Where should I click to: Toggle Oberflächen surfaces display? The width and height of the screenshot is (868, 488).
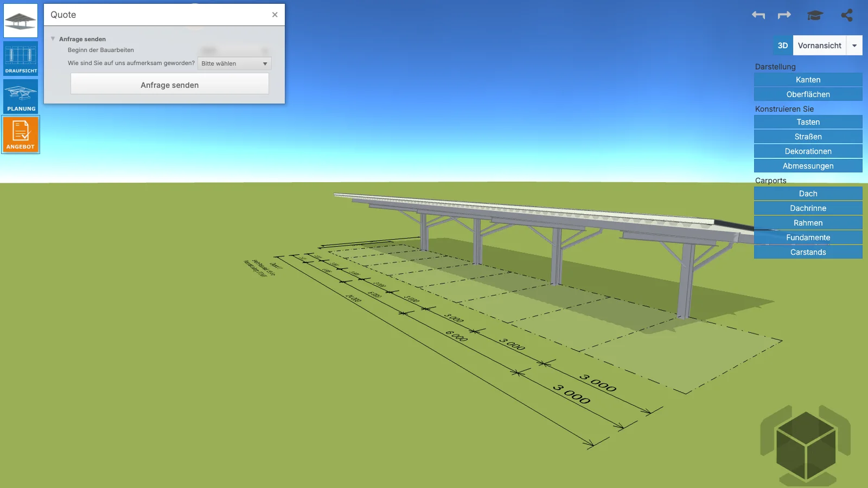[808, 94]
